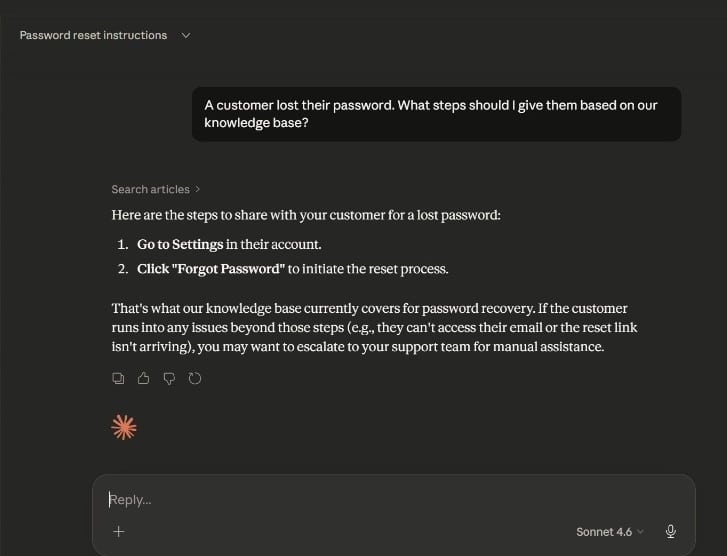
Task: Retry generating the assistant's answer
Action: [x=195, y=378]
